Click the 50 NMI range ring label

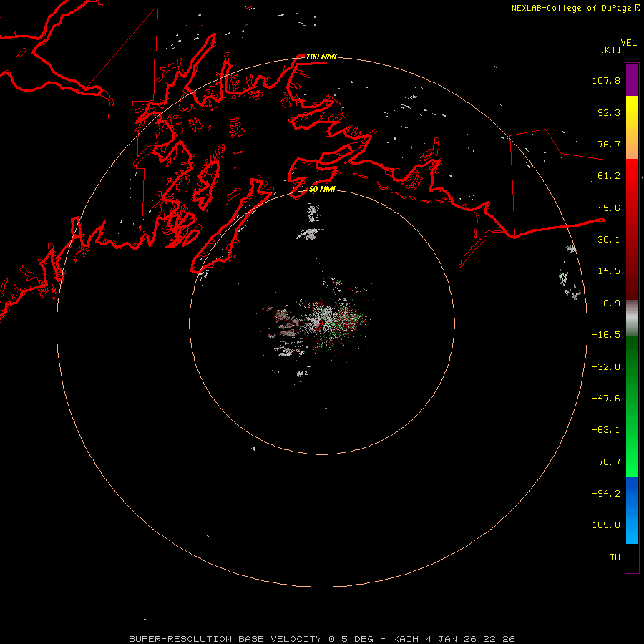coord(323,189)
